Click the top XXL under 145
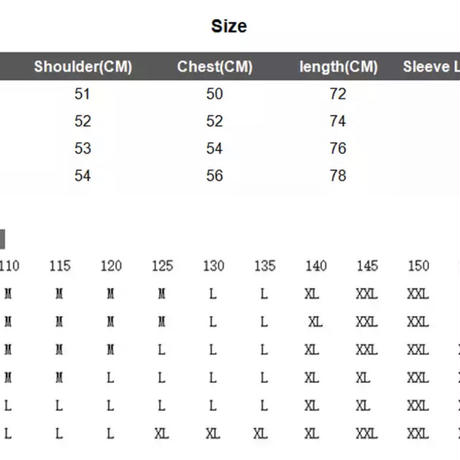This screenshot has height=460, width=460. (367, 294)
